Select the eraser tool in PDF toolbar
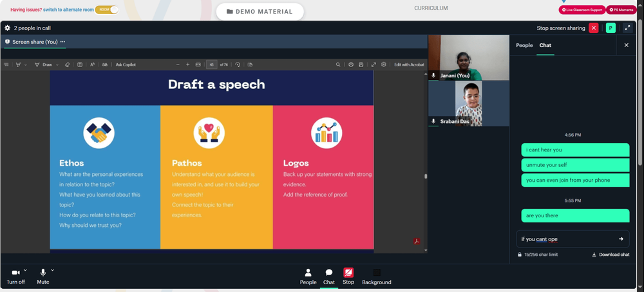 click(x=68, y=64)
